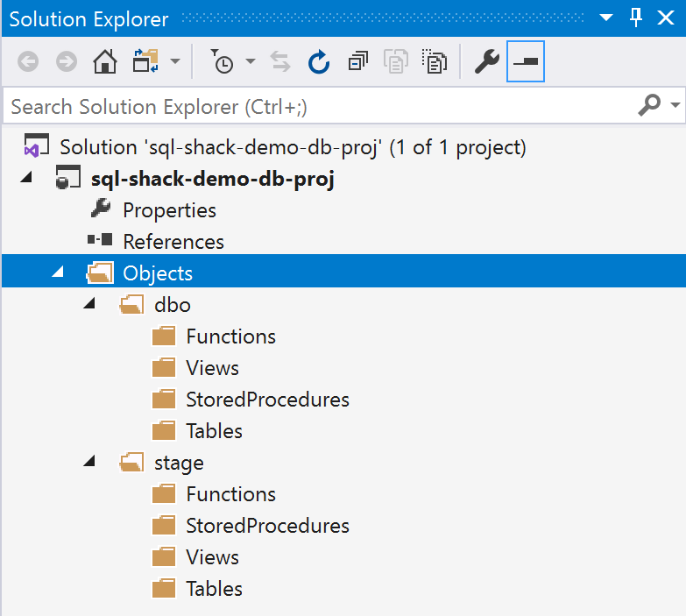Image resolution: width=686 pixels, height=616 pixels.
Task: Open Properties with the wrench icon
Action: click(487, 61)
